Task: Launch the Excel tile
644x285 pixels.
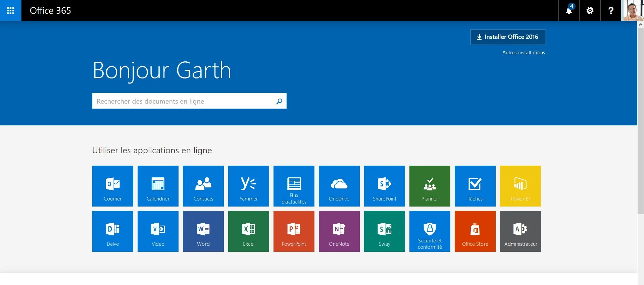Action: click(249, 231)
